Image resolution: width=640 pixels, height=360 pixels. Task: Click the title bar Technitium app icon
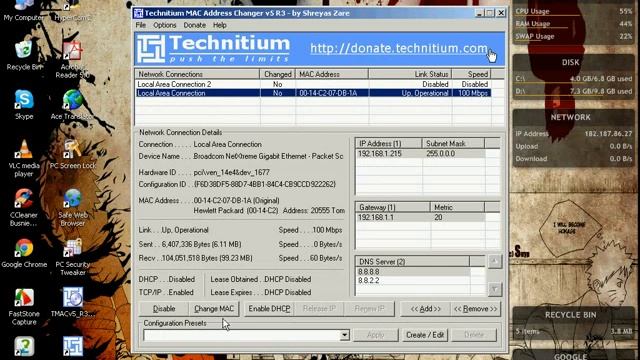pyautogui.click(x=138, y=13)
